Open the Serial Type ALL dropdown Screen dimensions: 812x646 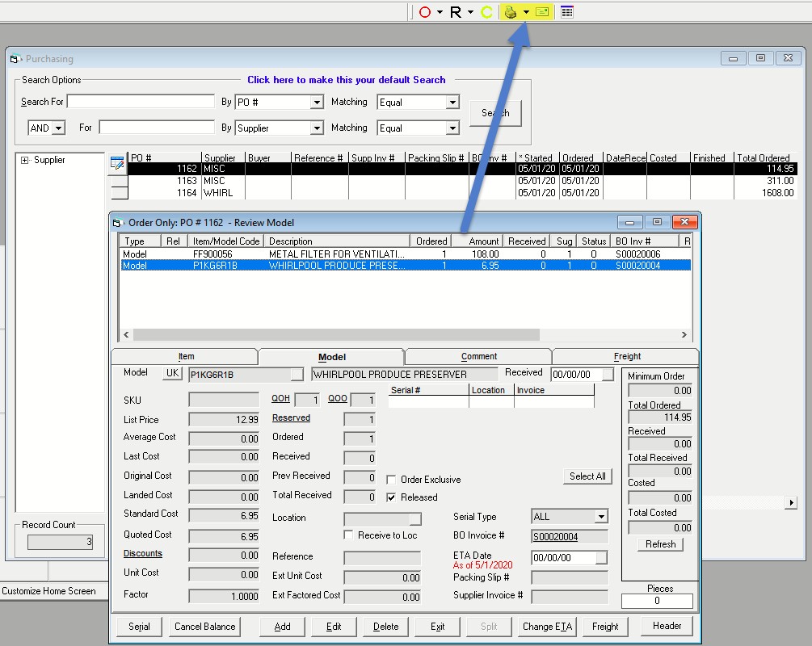click(600, 517)
